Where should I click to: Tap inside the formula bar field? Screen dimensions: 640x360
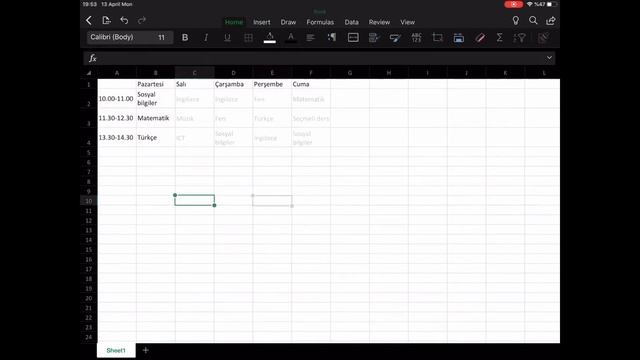coord(320,58)
